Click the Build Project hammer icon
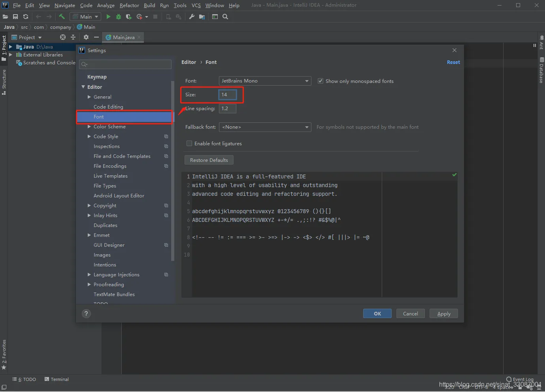Screen dimensions: 545x392 pos(62,17)
